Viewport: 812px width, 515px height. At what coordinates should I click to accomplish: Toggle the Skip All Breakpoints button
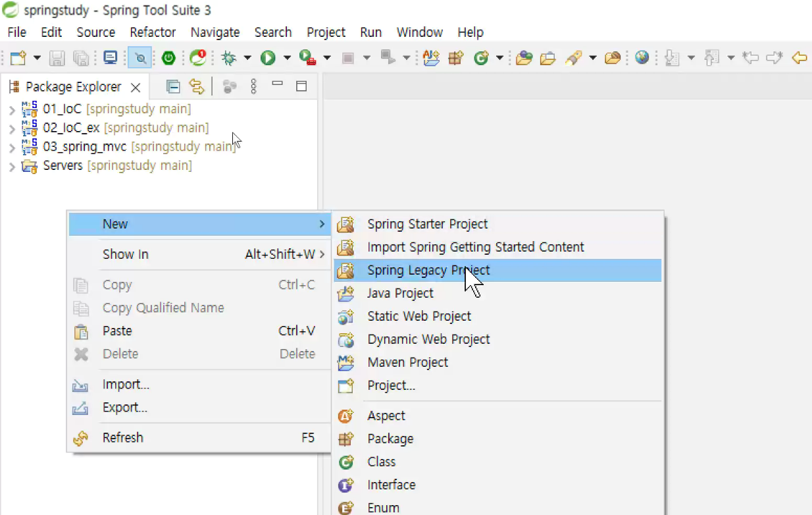[140, 58]
